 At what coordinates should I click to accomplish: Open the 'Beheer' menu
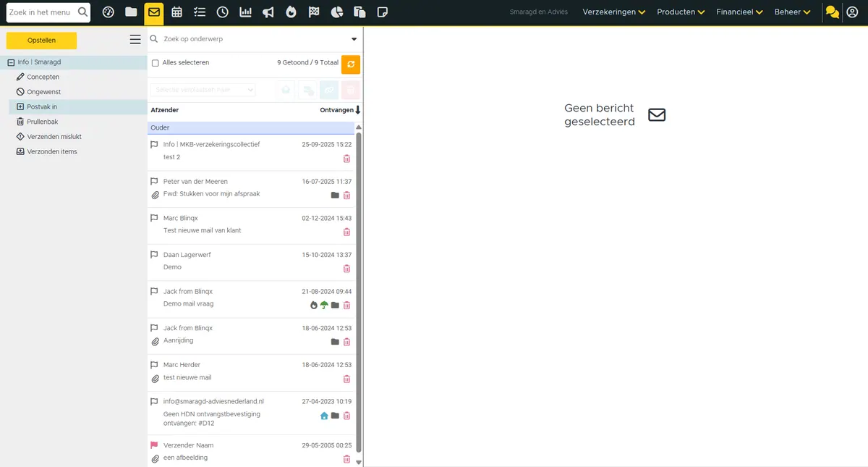pos(792,12)
